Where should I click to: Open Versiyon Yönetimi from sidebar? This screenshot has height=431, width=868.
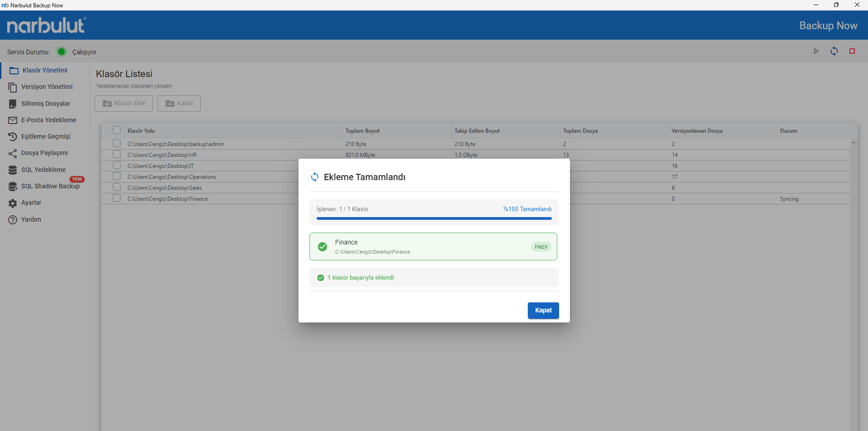tap(46, 87)
